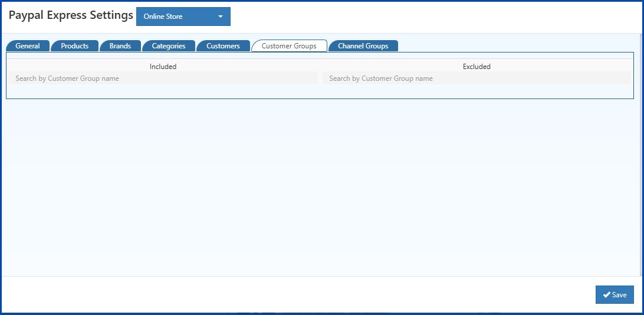The height and width of the screenshot is (315, 644).
Task: Click the Included column heading
Action: tap(163, 67)
